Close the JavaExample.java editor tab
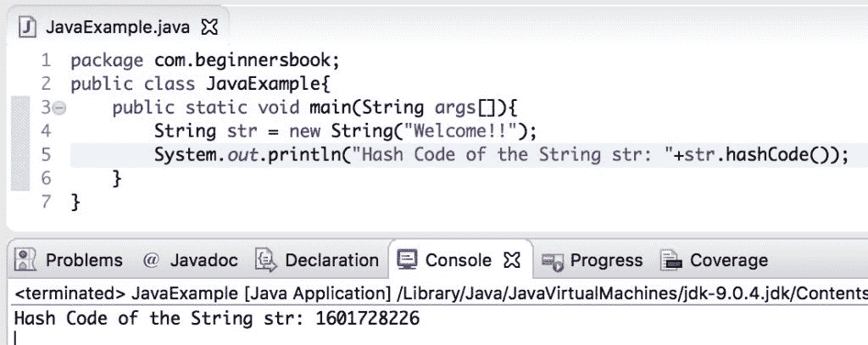 pos(209,27)
